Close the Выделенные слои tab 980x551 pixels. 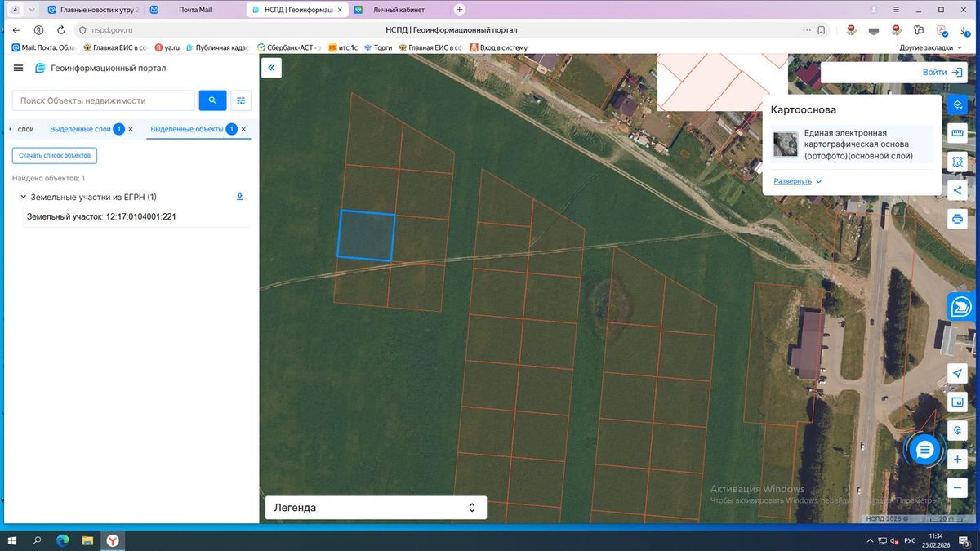coord(131,129)
